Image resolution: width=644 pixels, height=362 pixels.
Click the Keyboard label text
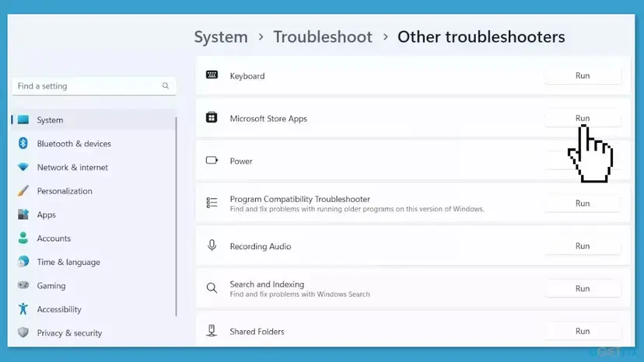click(247, 76)
